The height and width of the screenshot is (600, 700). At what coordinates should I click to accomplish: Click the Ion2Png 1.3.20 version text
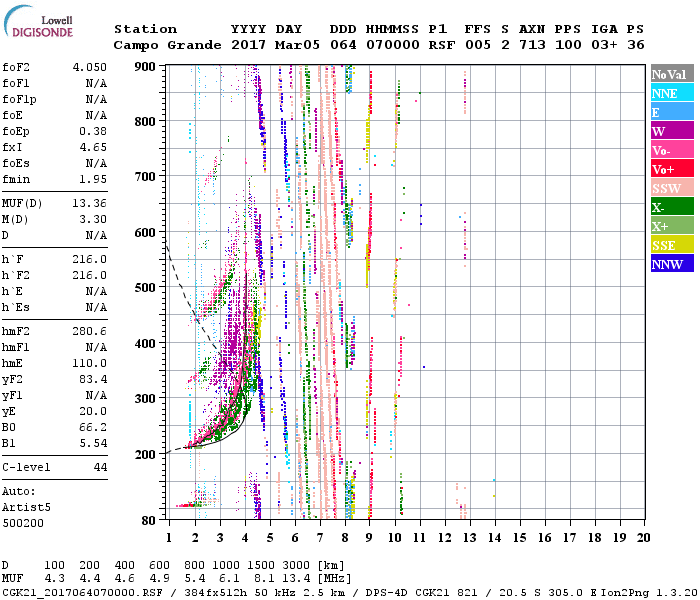click(x=649, y=593)
